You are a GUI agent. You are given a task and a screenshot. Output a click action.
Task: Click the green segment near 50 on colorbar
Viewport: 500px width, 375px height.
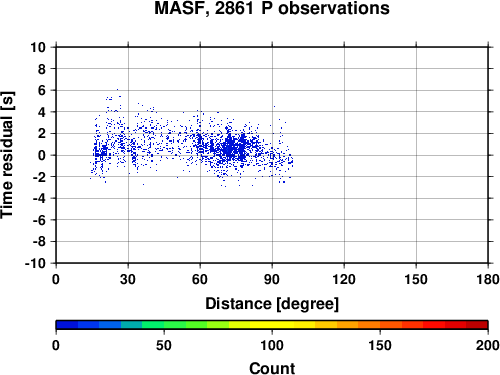pyautogui.click(x=164, y=325)
